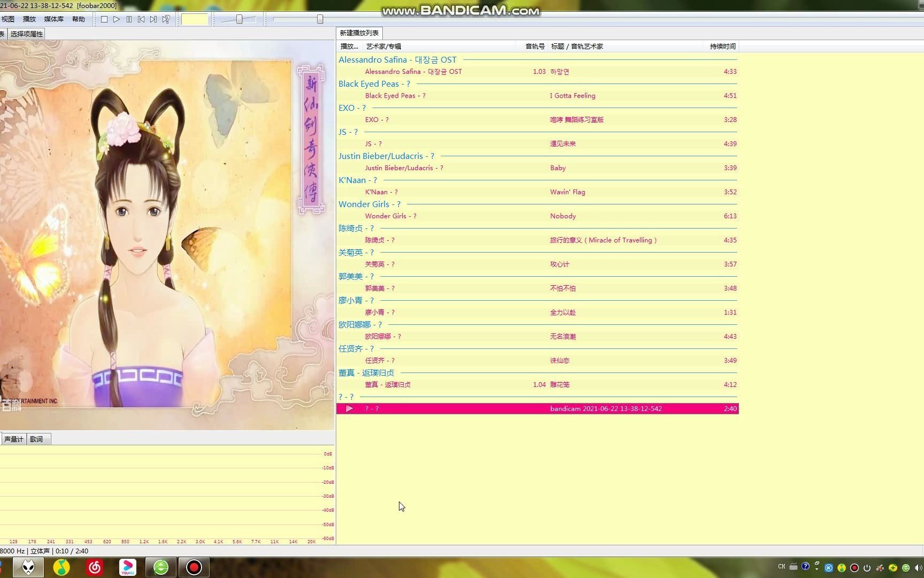Select the track 无名浪潮
This screenshot has height=578, width=924.
tap(537, 337)
